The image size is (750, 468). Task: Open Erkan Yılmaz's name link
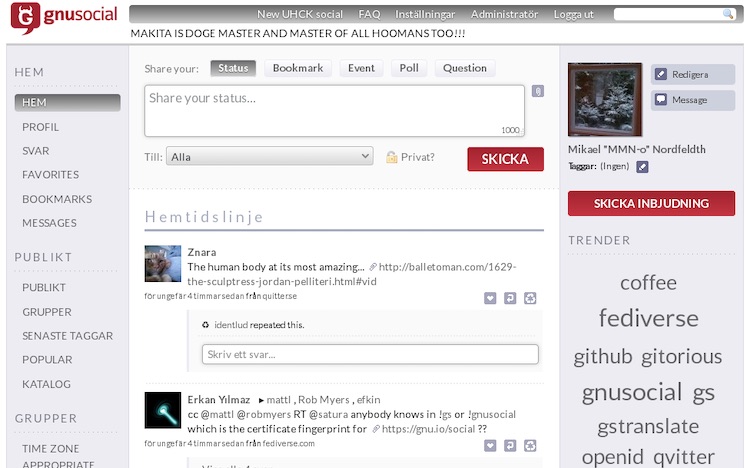(219, 400)
